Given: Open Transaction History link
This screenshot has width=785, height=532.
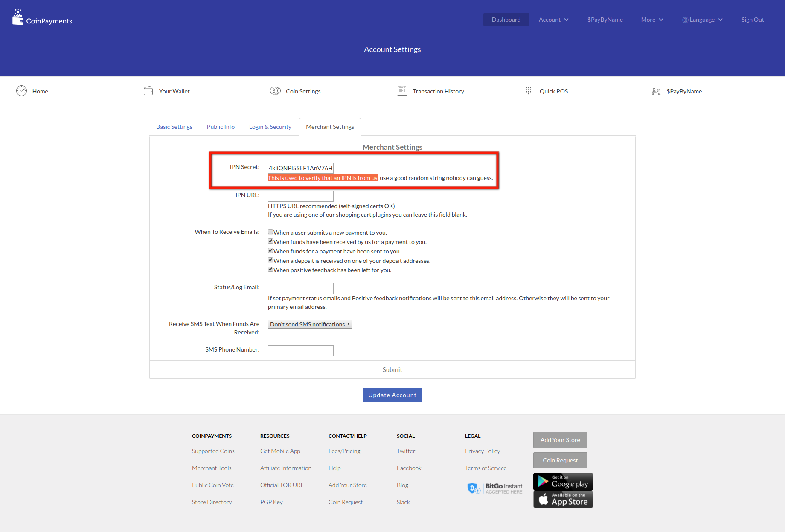Looking at the screenshot, I should [439, 91].
